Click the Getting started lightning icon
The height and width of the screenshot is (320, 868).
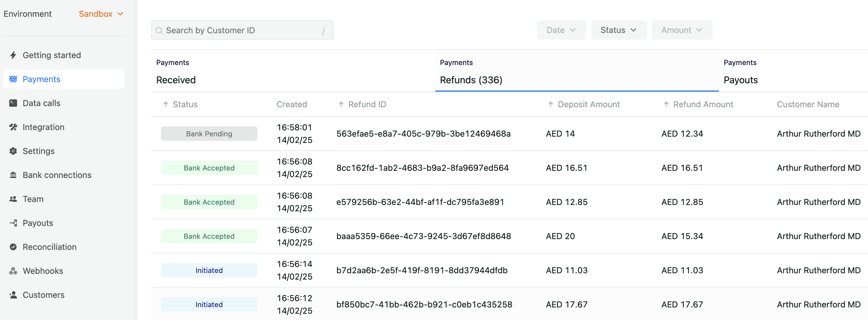click(x=13, y=55)
